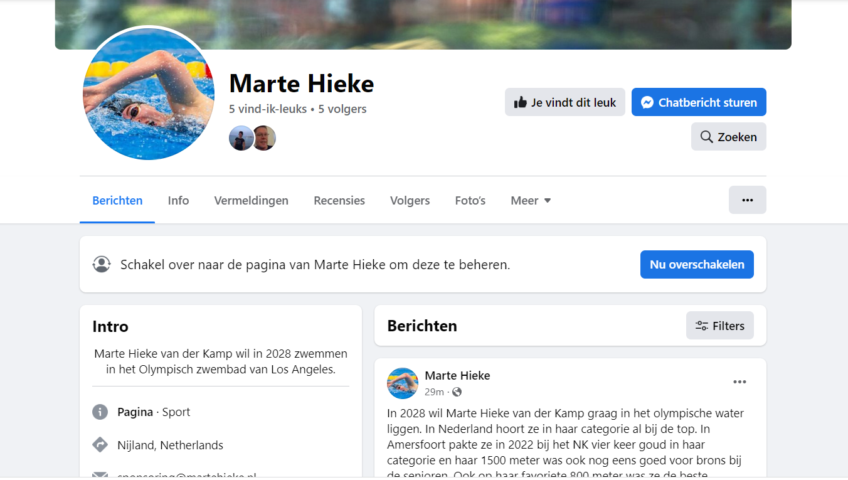848x480 pixels.
Task: Open the 'Zoeken' search button
Action: (728, 137)
